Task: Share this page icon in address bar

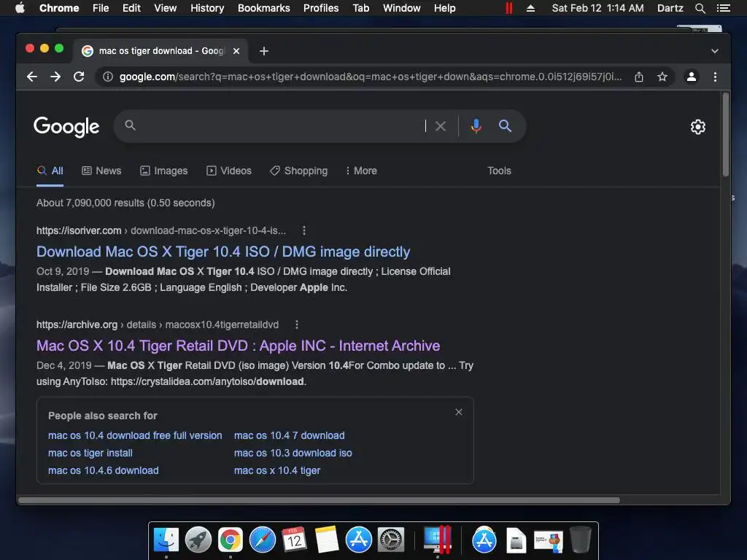Action: point(639,77)
